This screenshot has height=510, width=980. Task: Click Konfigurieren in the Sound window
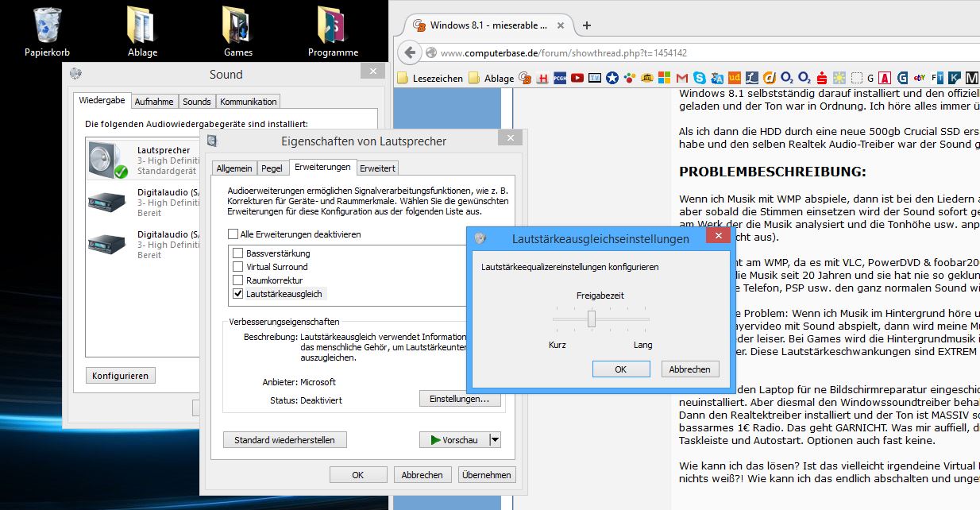click(x=121, y=375)
